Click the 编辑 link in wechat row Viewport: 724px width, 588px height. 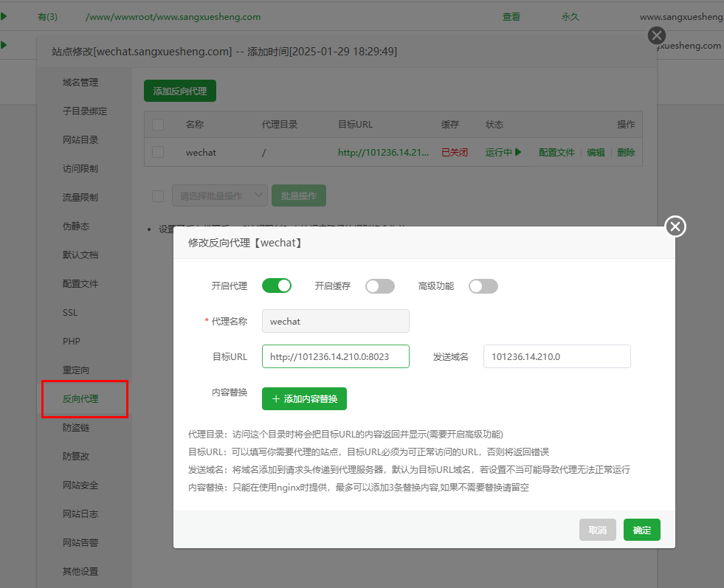596,152
